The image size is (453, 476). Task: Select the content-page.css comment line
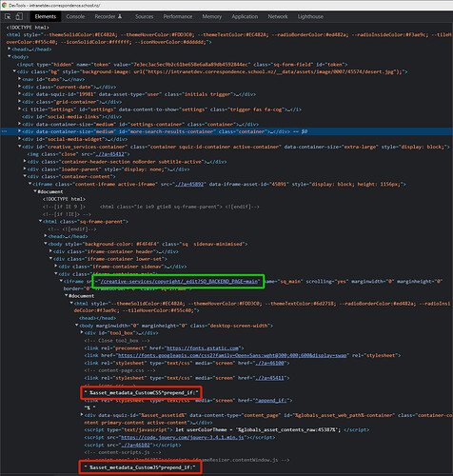pyautogui.click(x=120, y=370)
